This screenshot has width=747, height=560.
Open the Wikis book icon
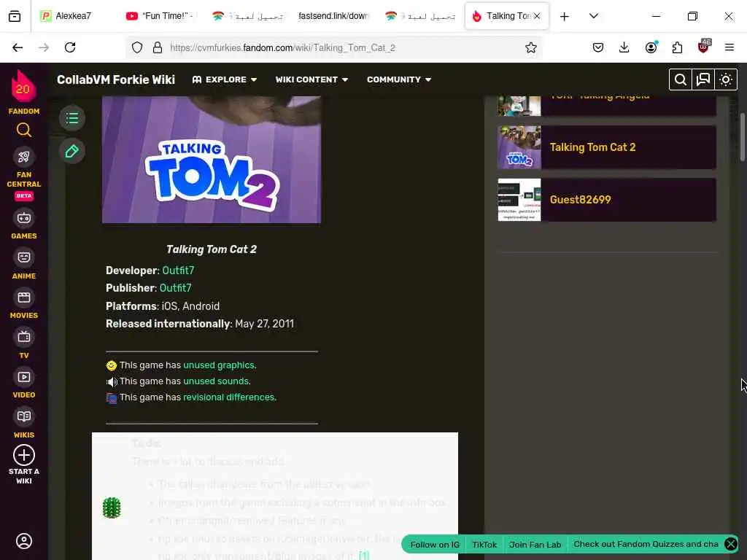24,416
